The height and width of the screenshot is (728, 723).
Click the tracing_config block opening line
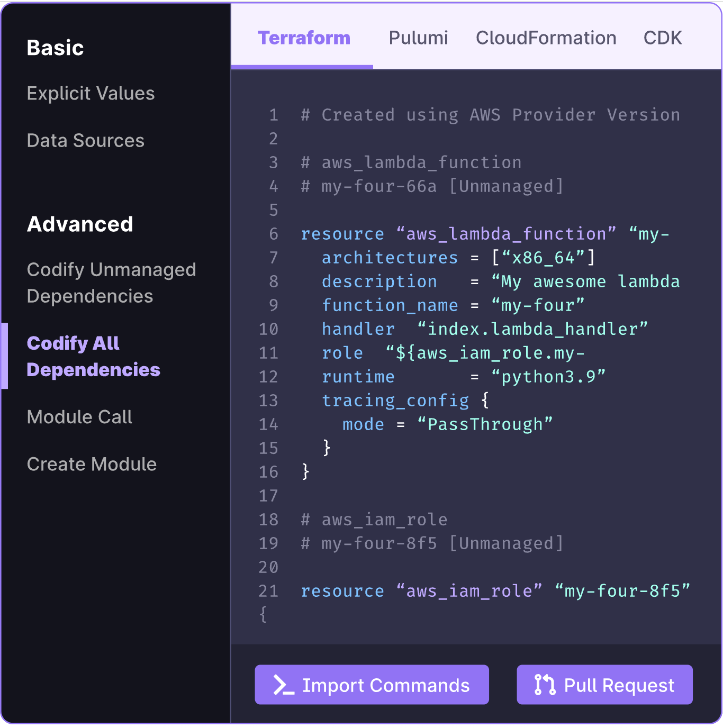pyautogui.click(x=405, y=401)
